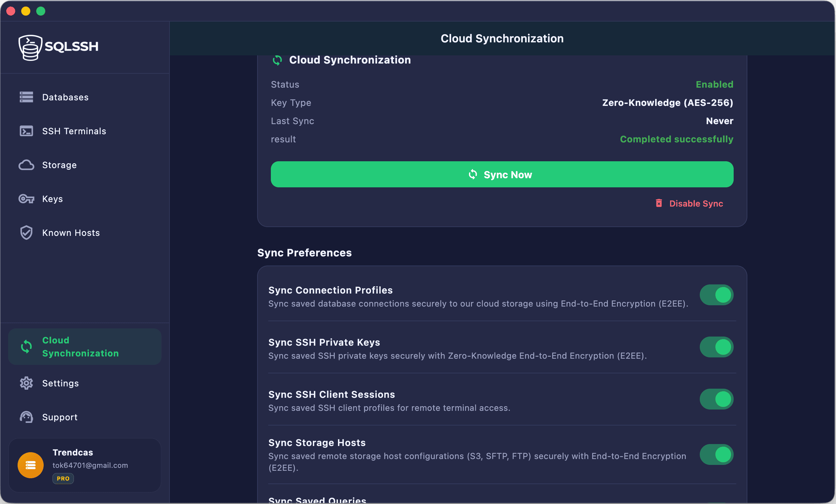Click the Sync SSH Client Sessions title
836x504 pixels.
(x=331, y=395)
